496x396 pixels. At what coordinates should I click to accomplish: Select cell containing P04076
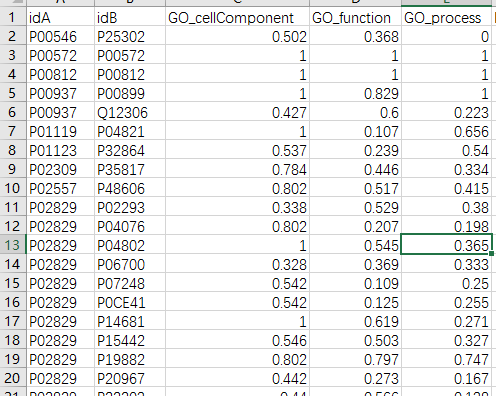pyautogui.click(x=130, y=226)
